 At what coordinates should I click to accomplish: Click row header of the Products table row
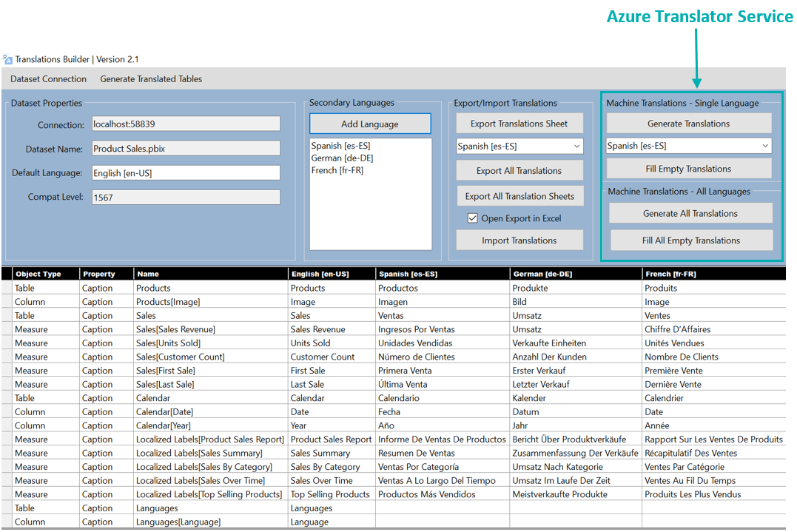pos(7,288)
